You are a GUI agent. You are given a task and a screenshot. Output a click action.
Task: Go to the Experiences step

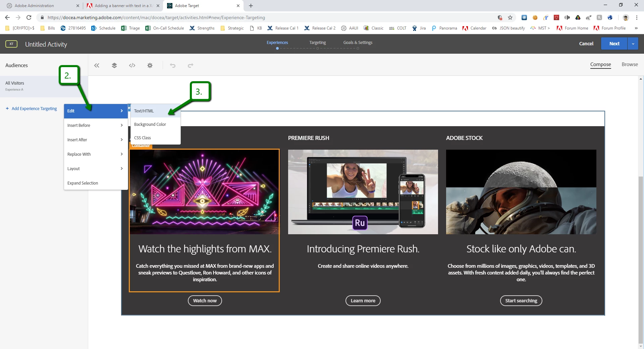point(277,43)
